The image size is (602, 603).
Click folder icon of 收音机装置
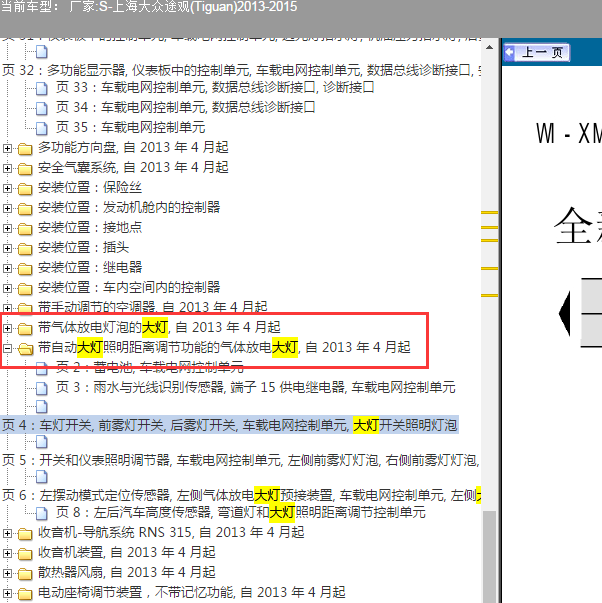click(25, 553)
